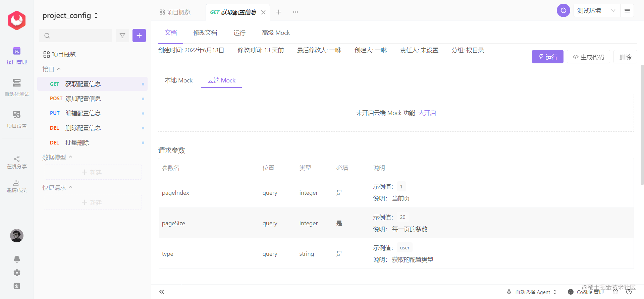
Task: Click the 去开启 link
Action: tap(427, 113)
